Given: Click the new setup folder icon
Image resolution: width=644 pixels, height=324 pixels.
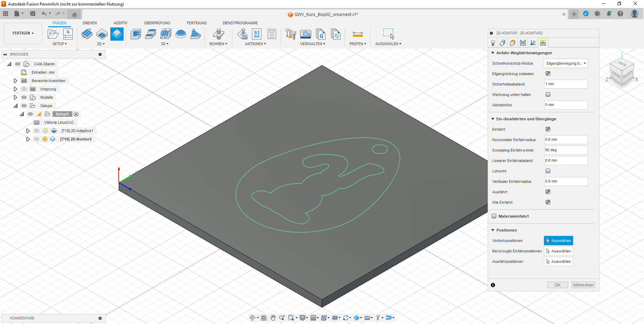Looking at the screenshot, I should click(x=53, y=34).
